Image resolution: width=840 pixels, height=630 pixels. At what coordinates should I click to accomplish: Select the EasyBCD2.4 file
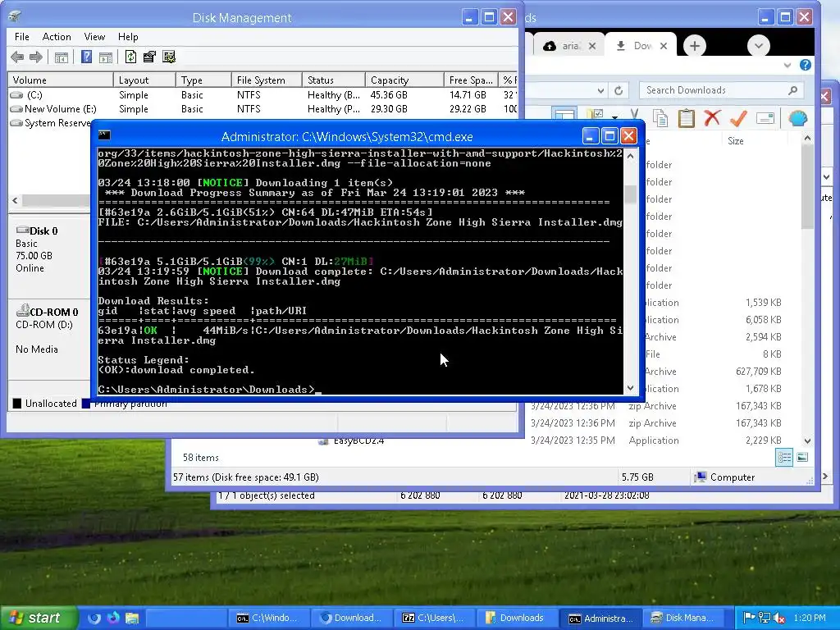pyautogui.click(x=359, y=441)
